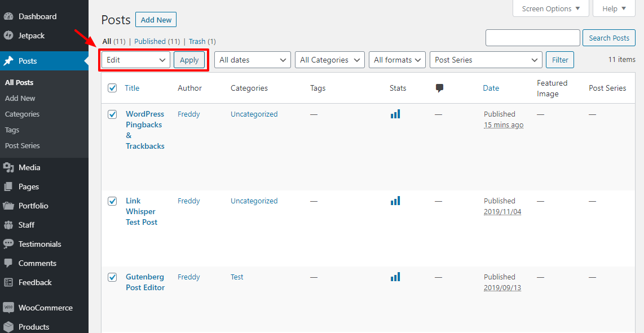This screenshot has height=333, width=644.
Task: Sort posts by the Title column
Action: (x=132, y=88)
